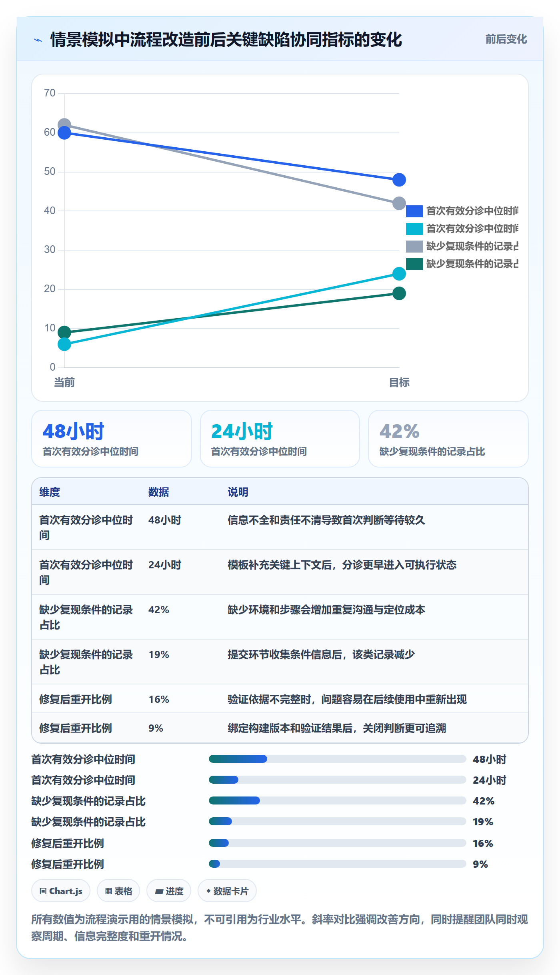This screenshot has height=975, width=560.
Task: Click the dark green data point at 目标
Action: point(399,293)
